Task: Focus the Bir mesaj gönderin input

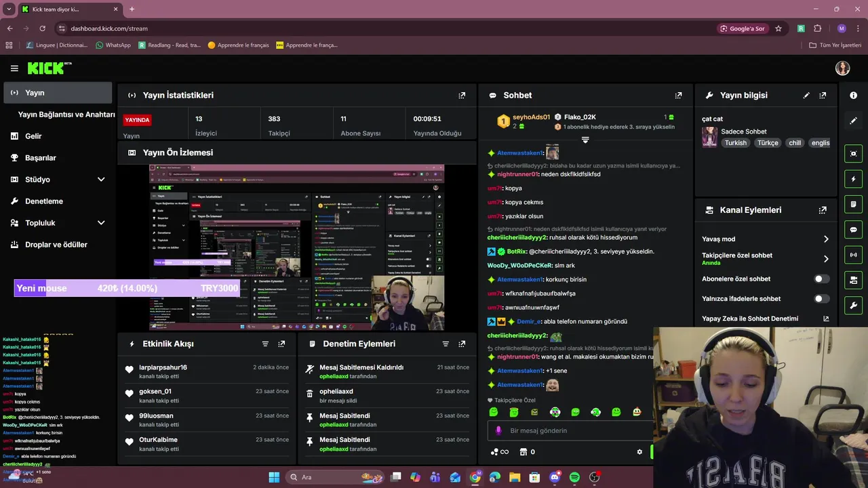Action: (570, 430)
